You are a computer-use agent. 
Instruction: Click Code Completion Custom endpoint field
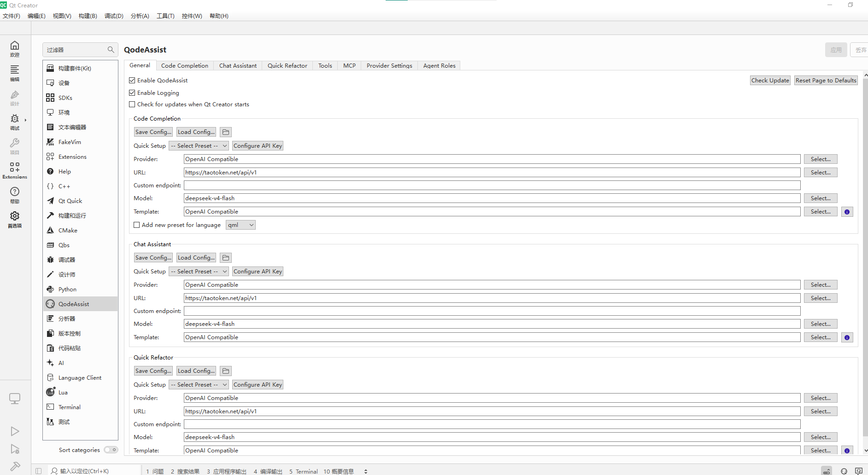coord(492,185)
